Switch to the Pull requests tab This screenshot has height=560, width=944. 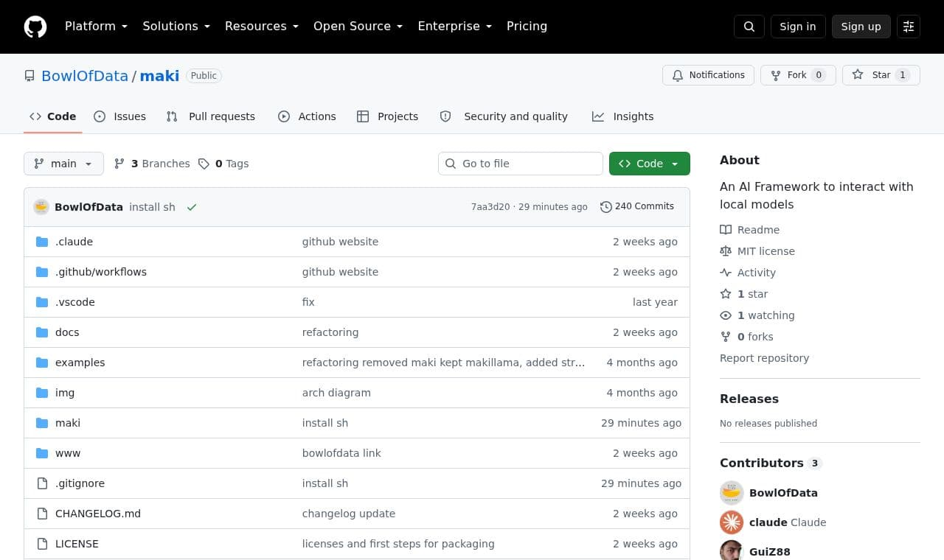(210, 116)
